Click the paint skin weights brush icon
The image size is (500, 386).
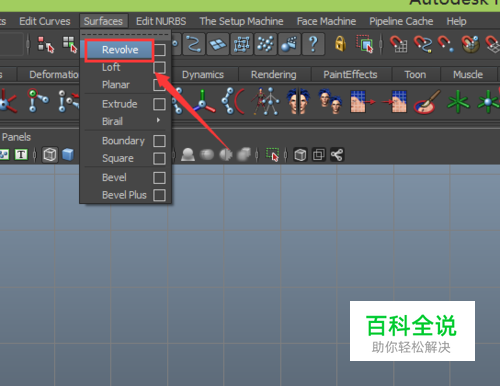pyautogui.click(x=427, y=102)
